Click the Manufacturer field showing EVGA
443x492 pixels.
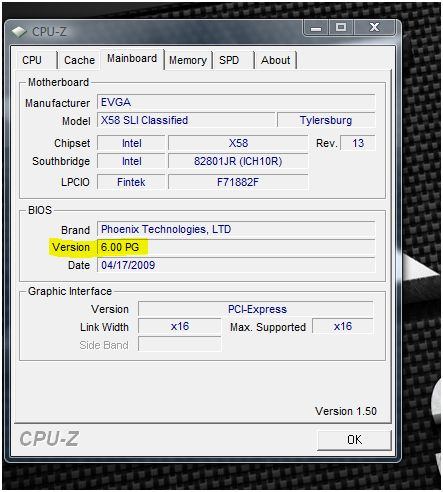pyautogui.click(x=236, y=102)
